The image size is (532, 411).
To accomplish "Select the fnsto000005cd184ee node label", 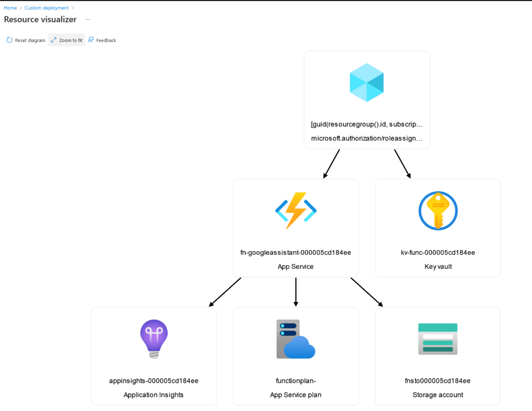I will pyautogui.click(x=438, y=381).
